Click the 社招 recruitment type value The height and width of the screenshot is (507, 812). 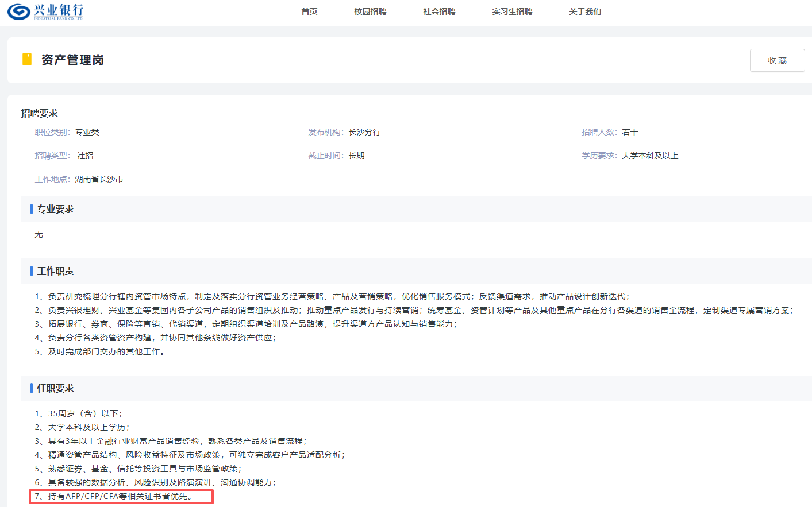click(85, 156)
